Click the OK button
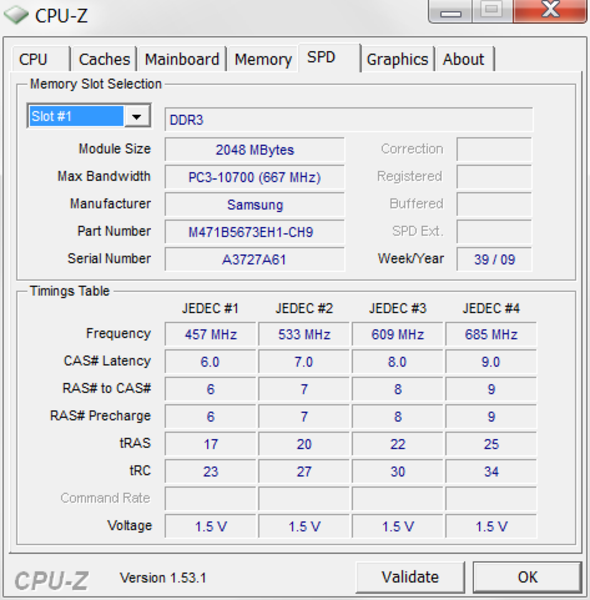 click(x=527, y=577)
